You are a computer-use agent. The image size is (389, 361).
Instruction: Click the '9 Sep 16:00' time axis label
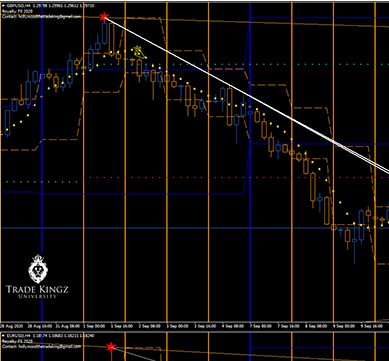[x=373, y=325]
